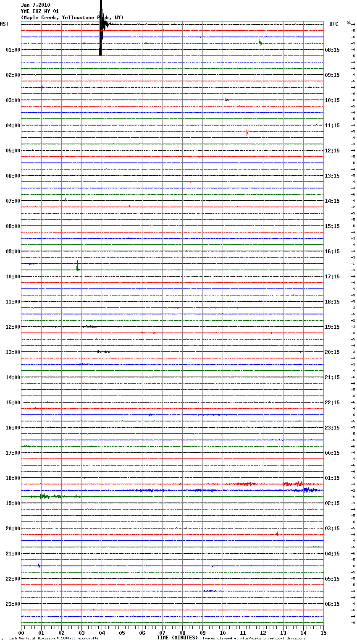Screen dimensions: 357x644
Task: Click the 18:15 UTC time label
Action: click(332, 302)
